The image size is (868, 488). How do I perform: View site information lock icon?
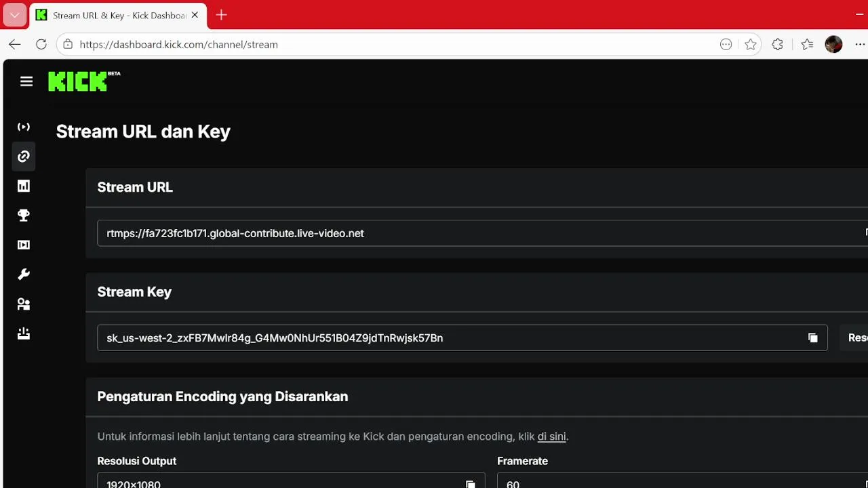[x=68, y=45]
